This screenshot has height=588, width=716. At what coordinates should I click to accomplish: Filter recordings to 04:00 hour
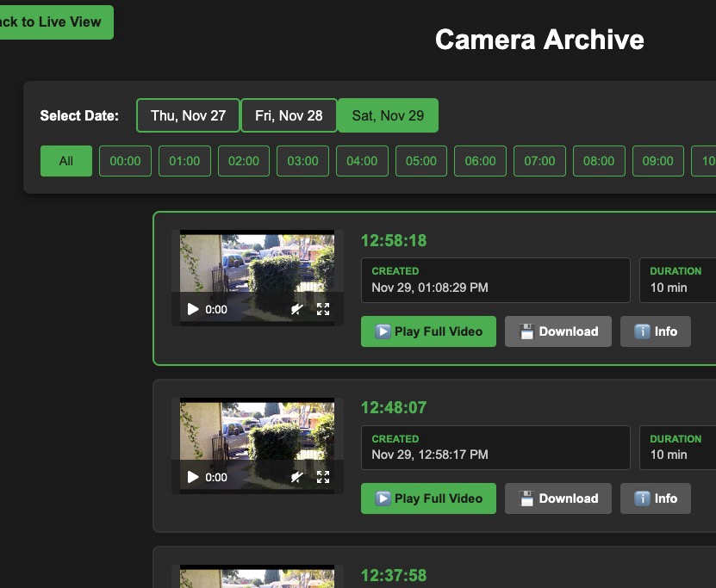click(x=362, y=161)
